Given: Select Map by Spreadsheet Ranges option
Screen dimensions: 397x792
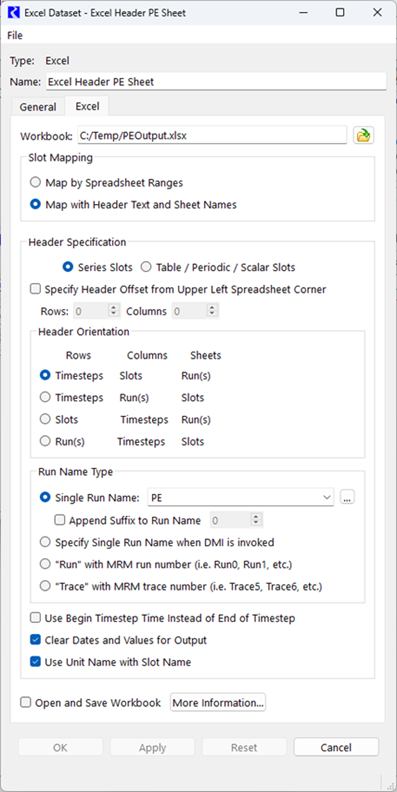Looking at the screenshot, I should (35, 182).
